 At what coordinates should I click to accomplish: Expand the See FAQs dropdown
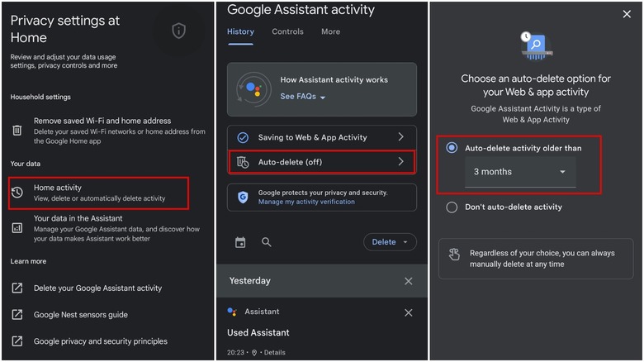pyautogui.click(x=303, y=97)
